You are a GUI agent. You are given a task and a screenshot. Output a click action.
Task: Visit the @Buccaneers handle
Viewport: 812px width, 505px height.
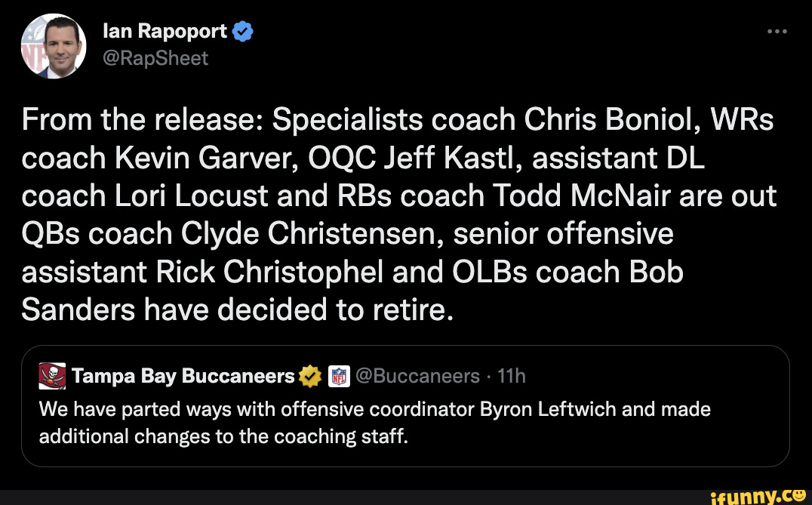pyautogui.click(x=417, y=376)
